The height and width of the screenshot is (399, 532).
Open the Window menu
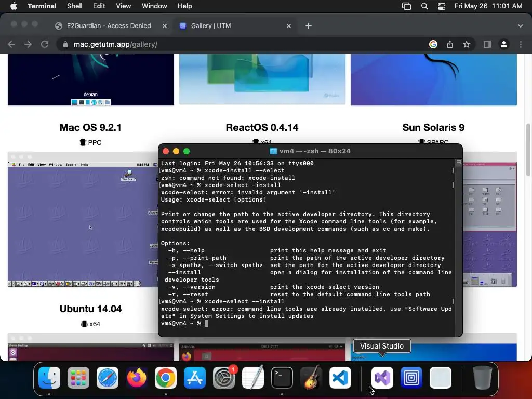[x=154, y=6]
